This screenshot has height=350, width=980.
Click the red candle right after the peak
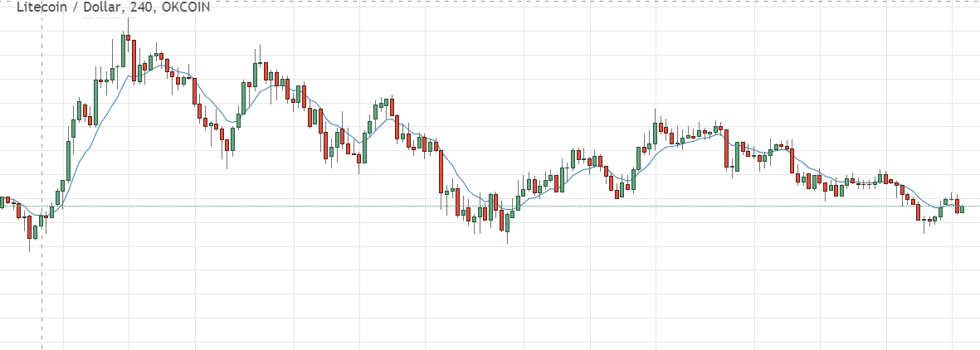pos(134,58)
